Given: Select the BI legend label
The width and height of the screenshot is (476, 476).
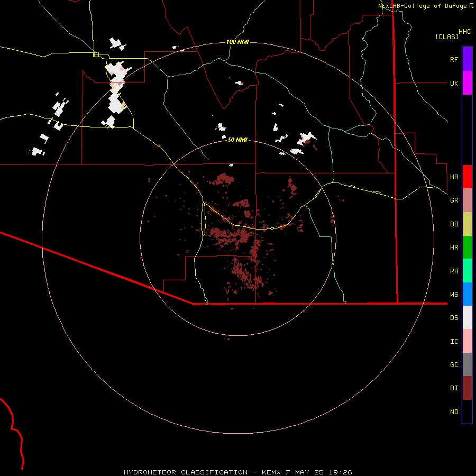Looking at the screenshot, I should [454, 388].
